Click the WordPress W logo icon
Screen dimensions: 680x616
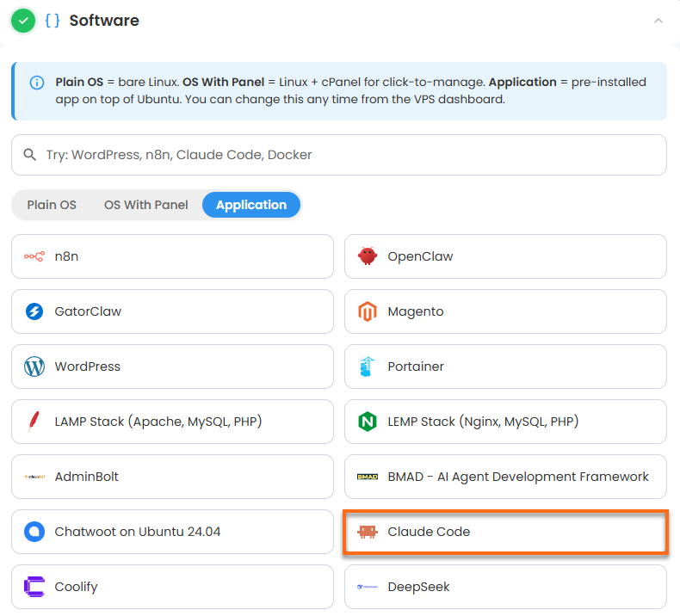[x=34, y=367]
